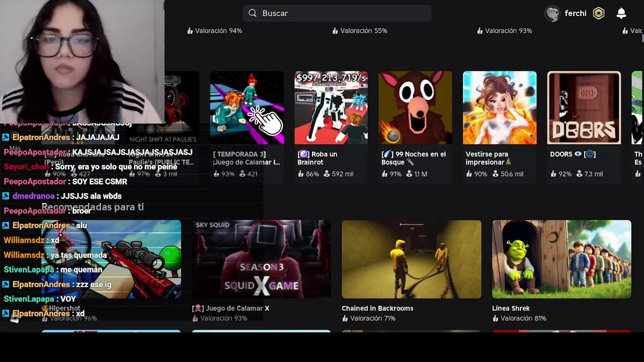Open the Hipershot sniper thumbnail

point(111,259)
